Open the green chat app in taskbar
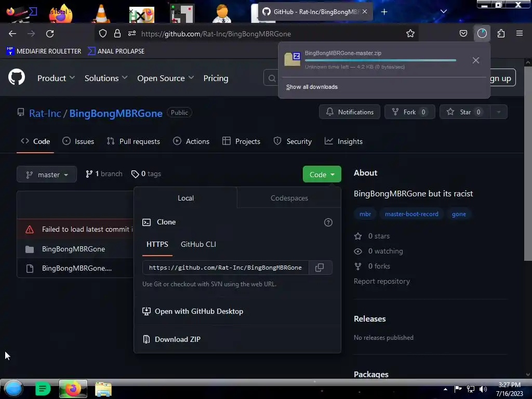The height and width of the screenshot is (399, 532). pyautogui.click(x=43, y=389)
